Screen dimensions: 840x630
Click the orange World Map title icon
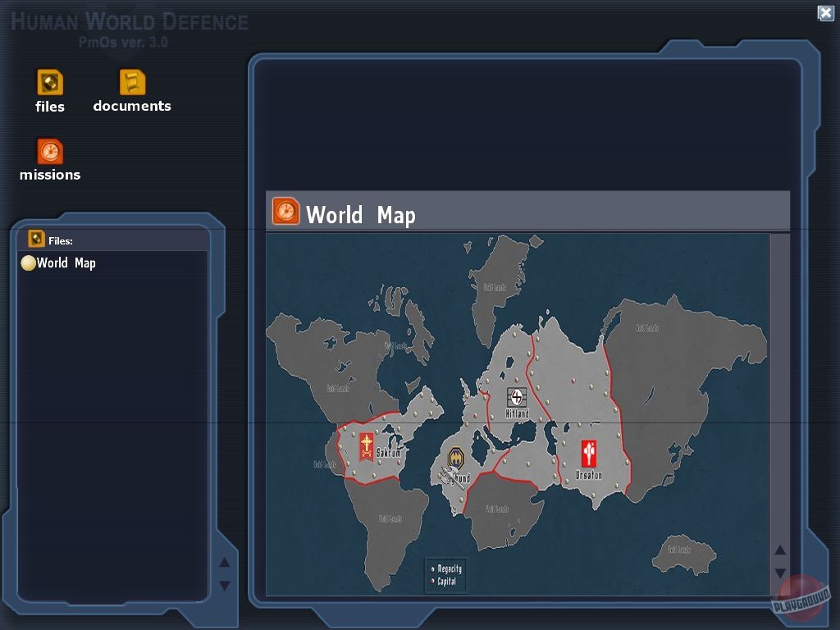285,212
